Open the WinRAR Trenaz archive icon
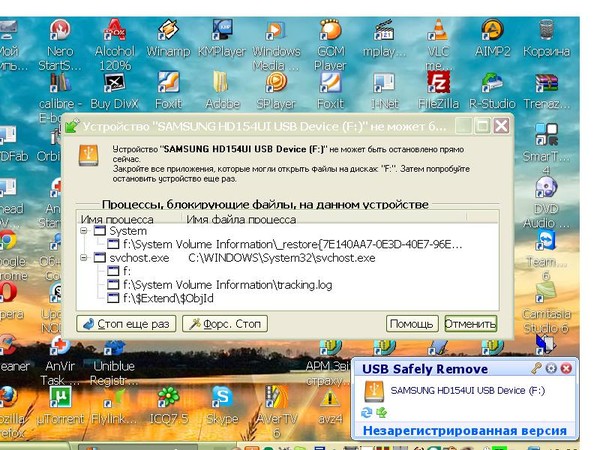Viewport: 600px width, 450px height. tap(546, 92)
